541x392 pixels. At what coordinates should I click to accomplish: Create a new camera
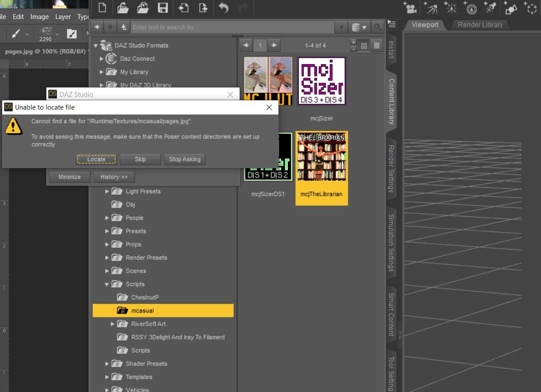tap(410, 8)
